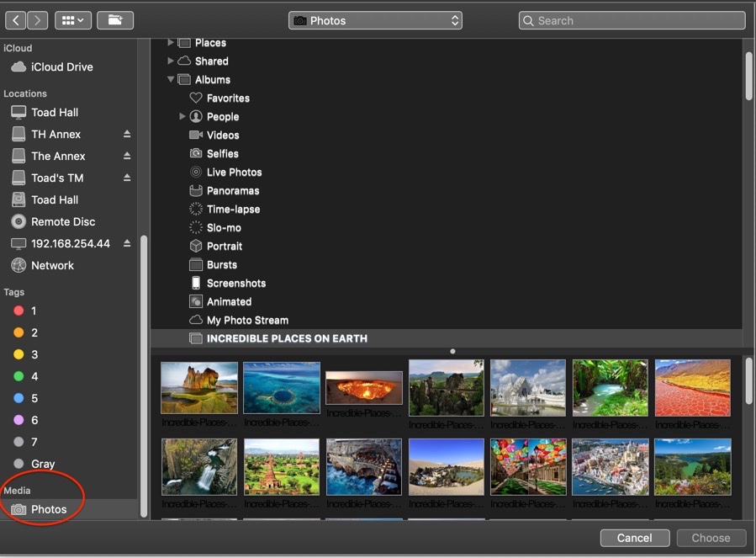This screenshot has width=756, height=558.
Task: Expand the Shared disclosure triangle
Action: pyautogui.click(x=171, y=61)
